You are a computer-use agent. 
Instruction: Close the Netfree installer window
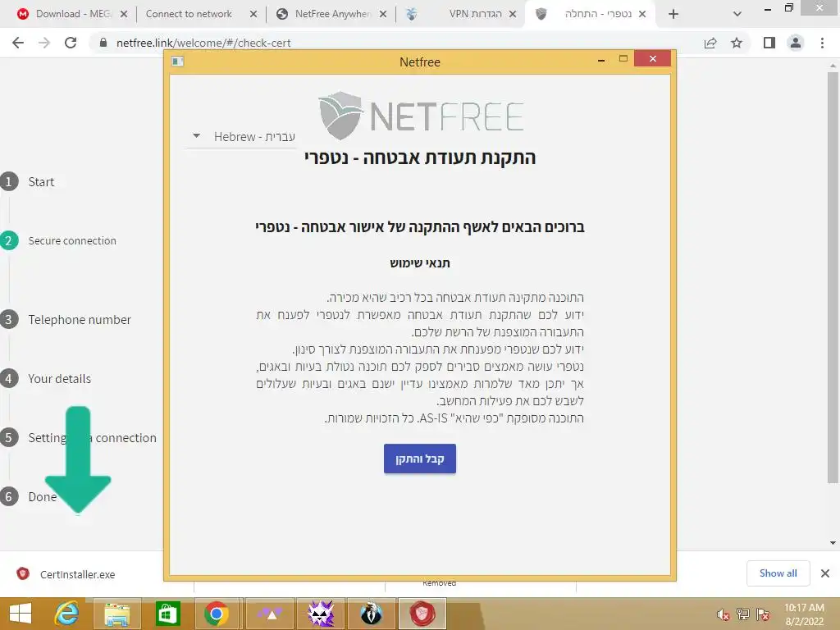pos(652,59)
